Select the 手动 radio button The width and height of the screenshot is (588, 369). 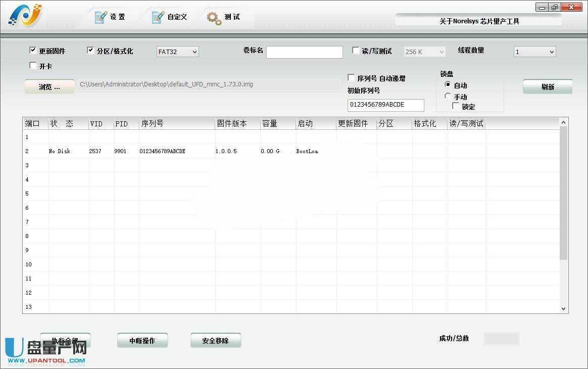click(x=448, y=96)
